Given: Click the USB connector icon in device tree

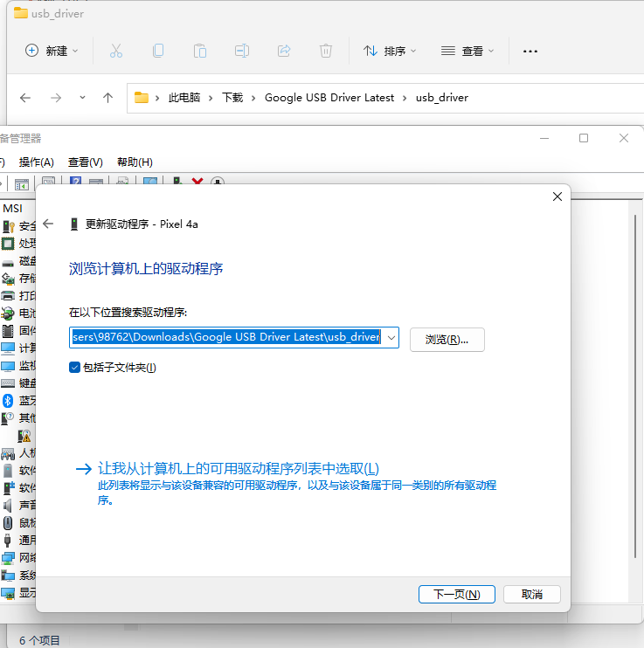Looking at the screenshot, I should tap(8, 540).
